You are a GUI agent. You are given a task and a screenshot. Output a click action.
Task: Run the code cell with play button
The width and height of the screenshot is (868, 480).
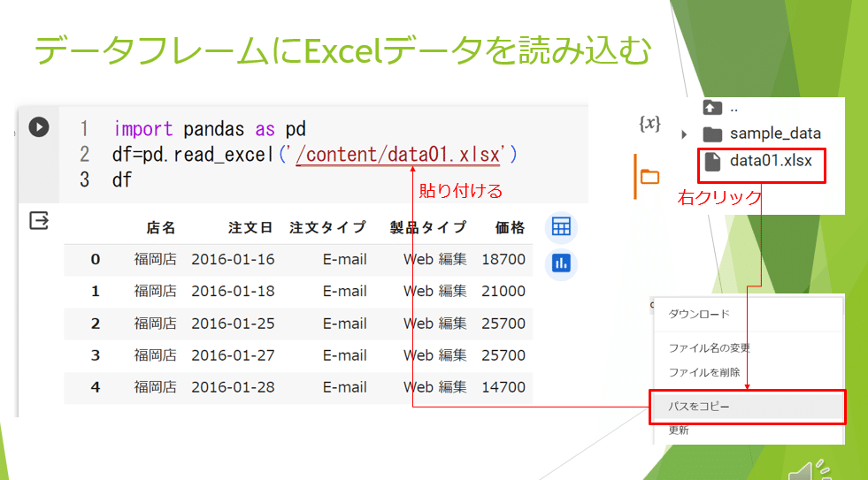pyautogui.click(x=39, y=127)
